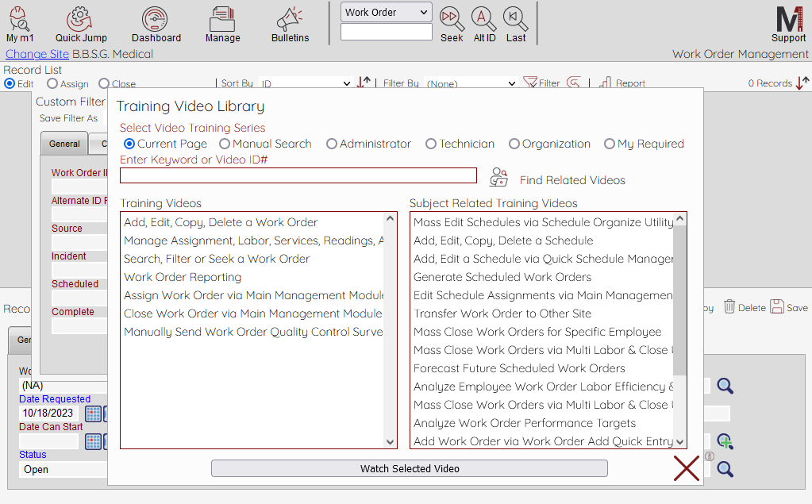The height and width of the screenshot is (504, 812).
Task: Click the keyword or Video ID field
Action: click(298, 175)
